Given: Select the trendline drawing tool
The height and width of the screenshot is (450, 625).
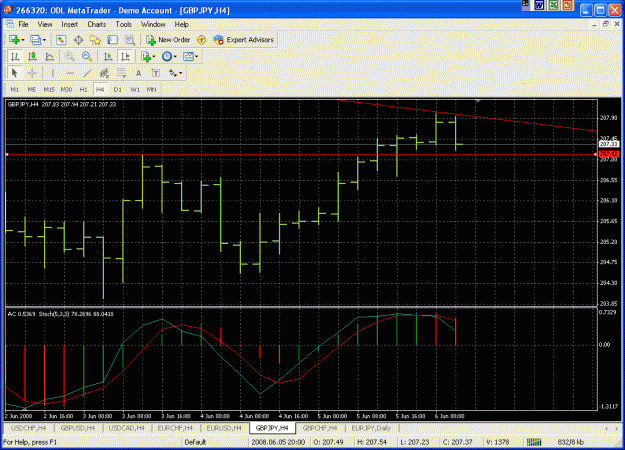Looking at the screenshot, I should tap(87, 73).
